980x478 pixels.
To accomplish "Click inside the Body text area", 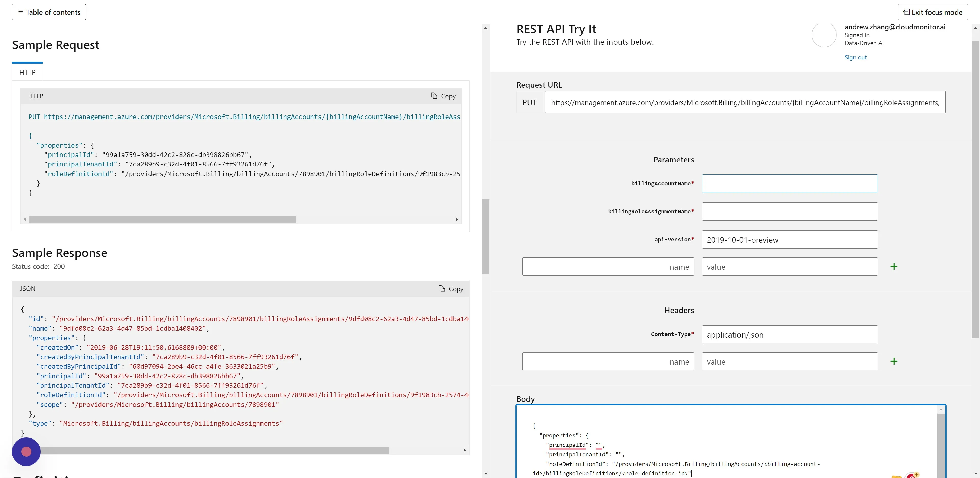I will (x=727, y=441).
